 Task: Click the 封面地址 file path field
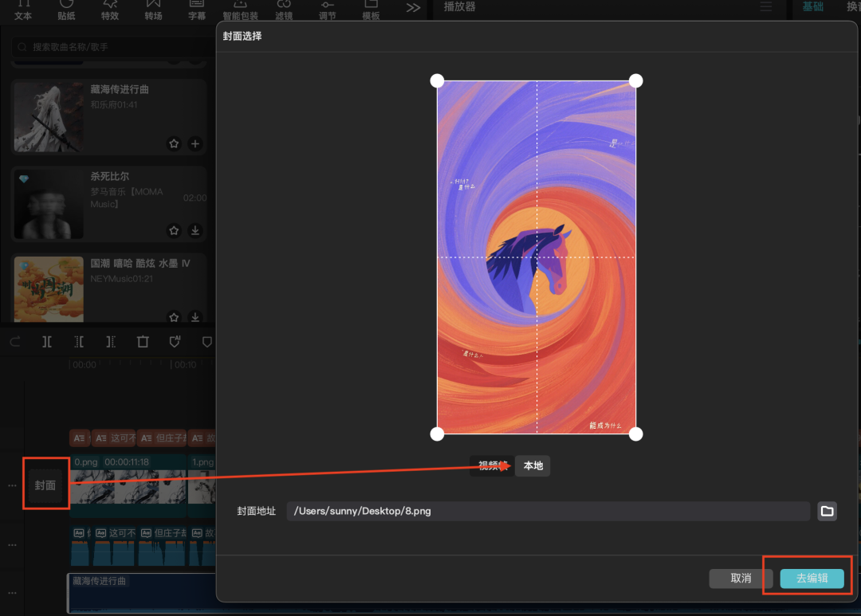click(x=548, y=512)
